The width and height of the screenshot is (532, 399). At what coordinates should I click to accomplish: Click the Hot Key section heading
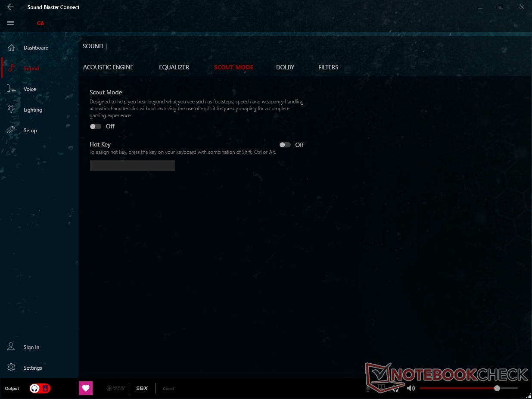point(100,145)
